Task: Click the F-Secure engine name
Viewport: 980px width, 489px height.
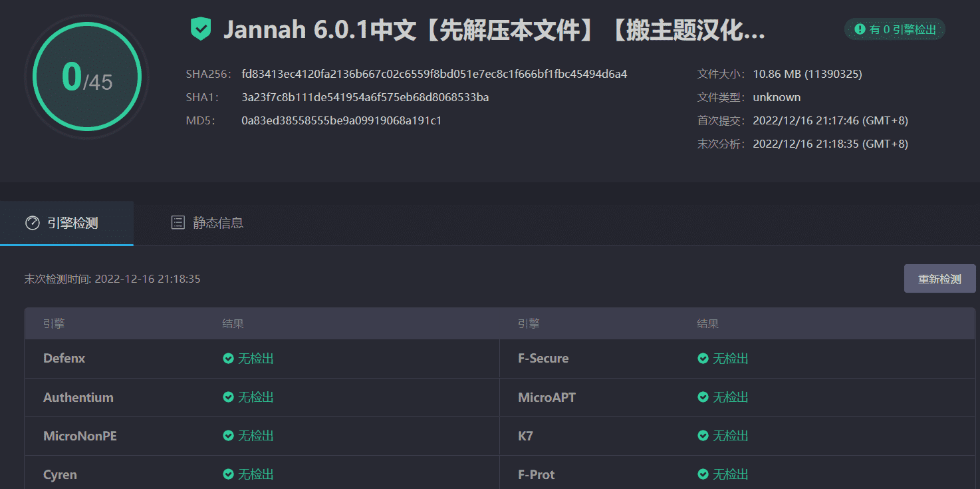Action: point(543,359)
